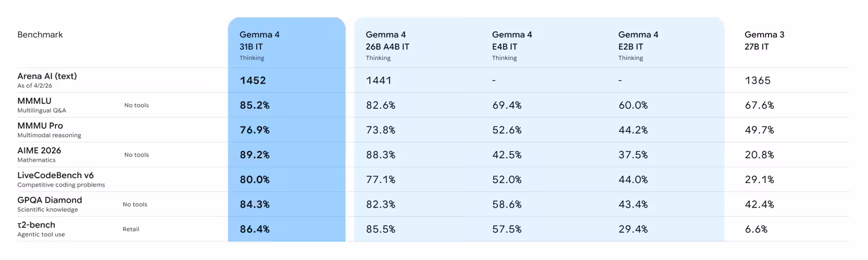Select the Gemma 4 26B A4B IT header

(387, 40)
